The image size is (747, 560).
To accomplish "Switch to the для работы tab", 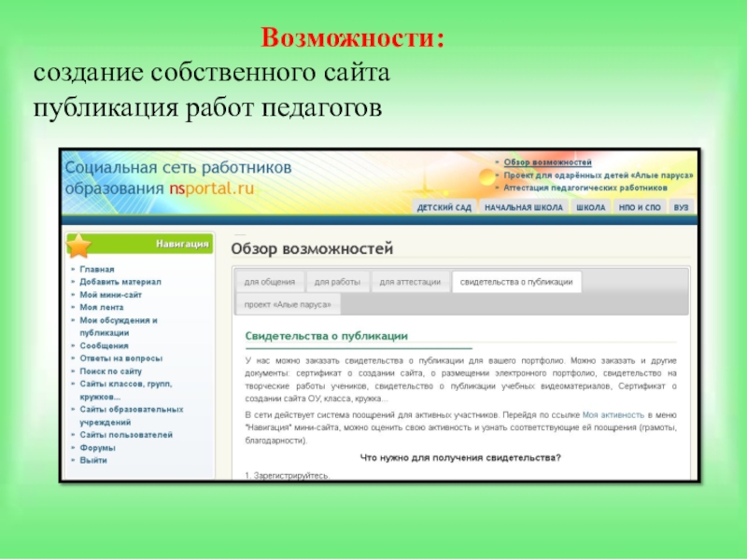I will pyautogui.click(x=337, y=282).
